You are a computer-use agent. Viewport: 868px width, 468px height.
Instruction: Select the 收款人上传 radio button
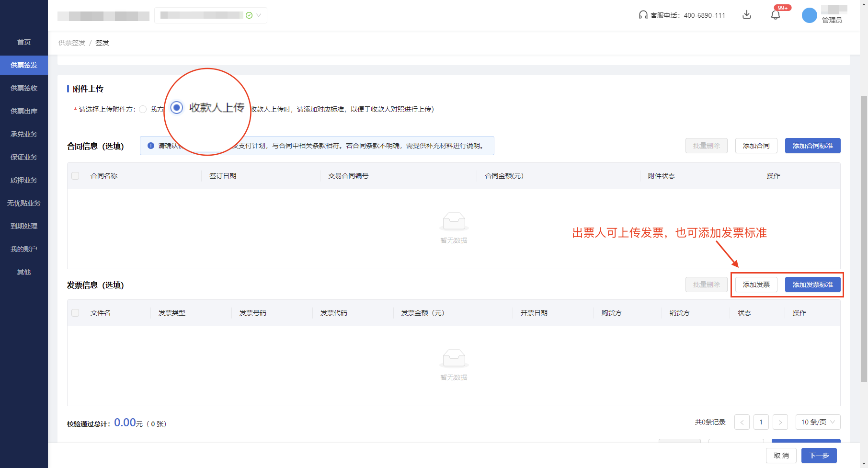click(x=176, y=108)
